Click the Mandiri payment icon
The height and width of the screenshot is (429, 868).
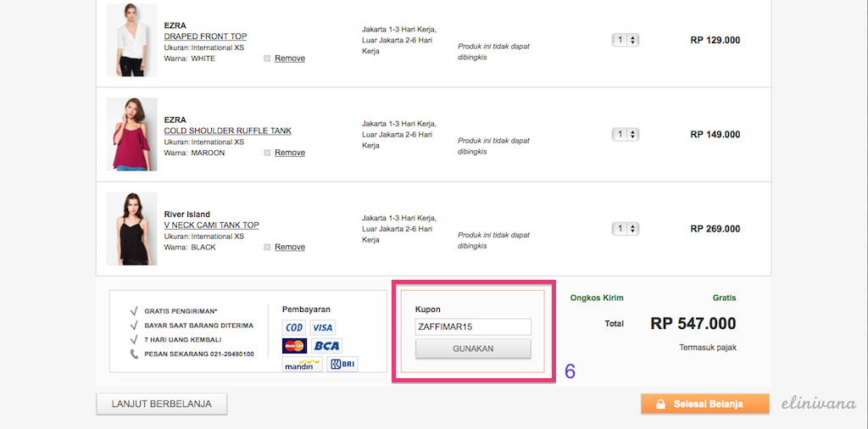pos(303,365)
